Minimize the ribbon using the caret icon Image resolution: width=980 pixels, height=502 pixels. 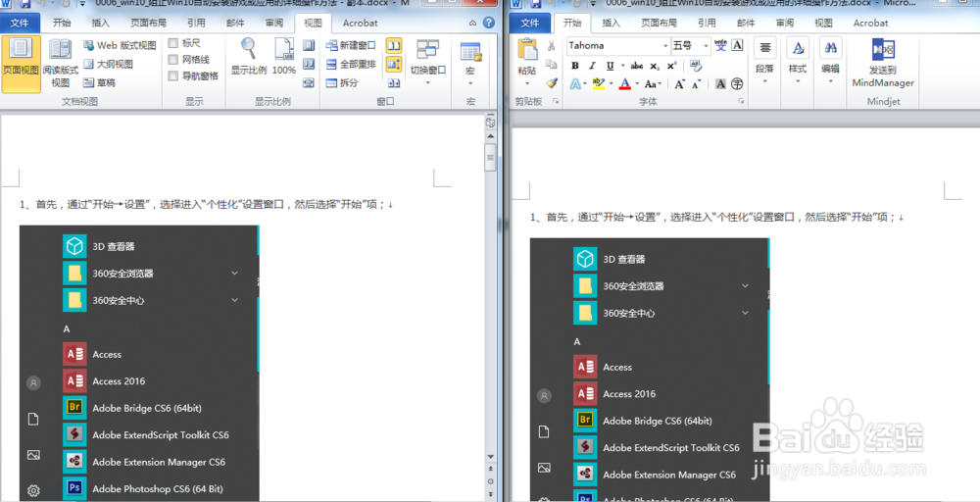pos(473,24)
